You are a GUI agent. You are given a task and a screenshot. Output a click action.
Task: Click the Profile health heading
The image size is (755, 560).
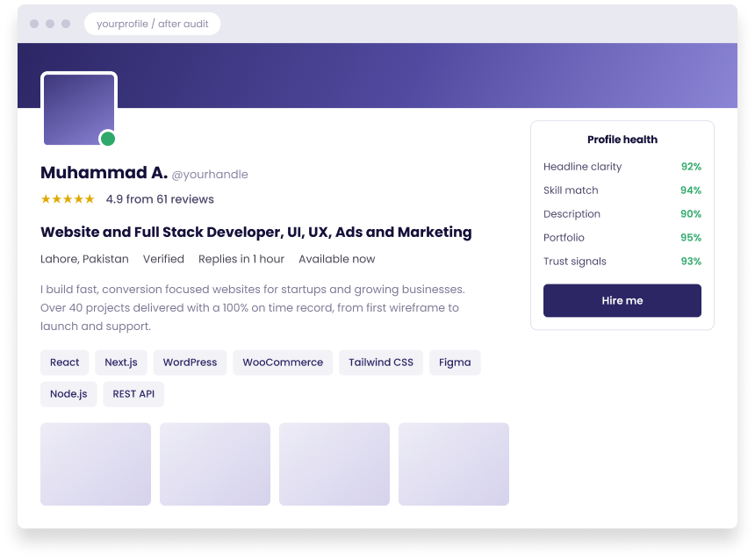pos(622,140)
